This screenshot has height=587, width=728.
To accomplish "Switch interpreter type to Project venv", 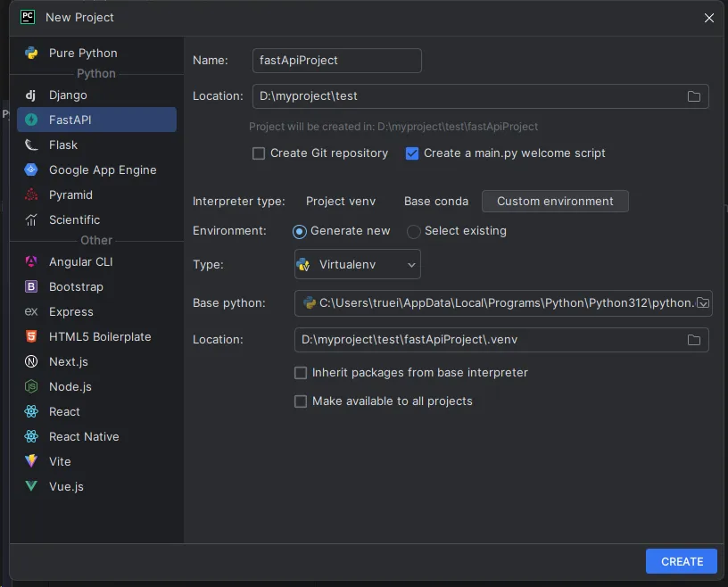I will coord(341,201).
